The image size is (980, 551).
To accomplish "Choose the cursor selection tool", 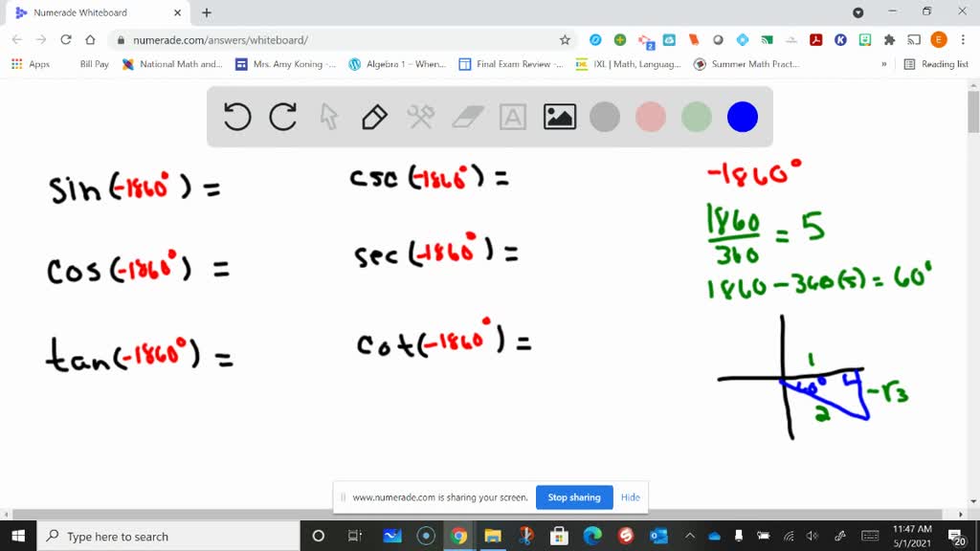I will tap(328, 116).
